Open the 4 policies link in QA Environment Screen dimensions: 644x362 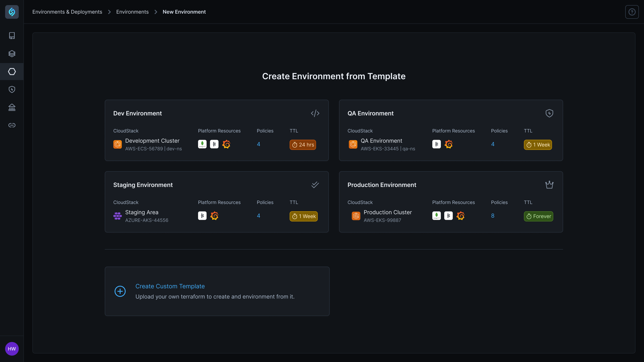(493, 144)
